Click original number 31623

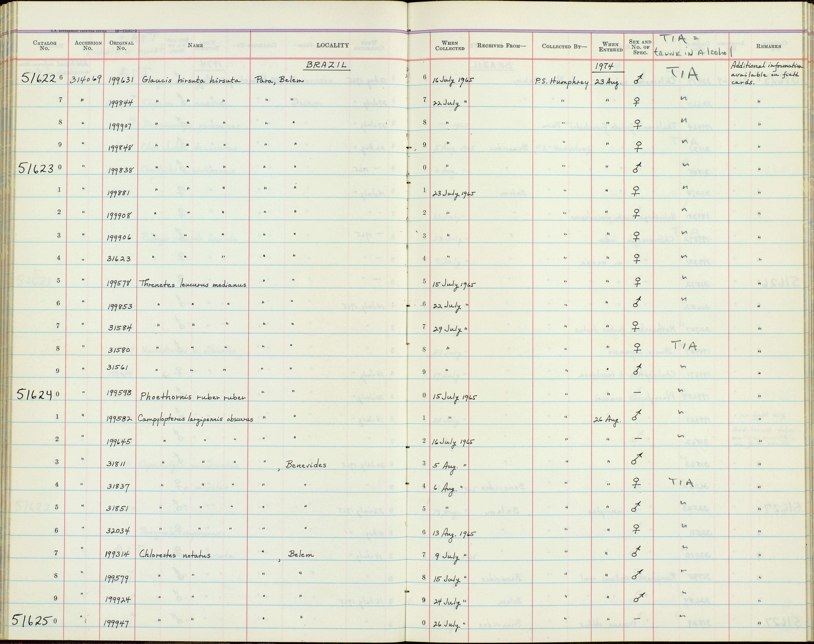tap(119, 259)
